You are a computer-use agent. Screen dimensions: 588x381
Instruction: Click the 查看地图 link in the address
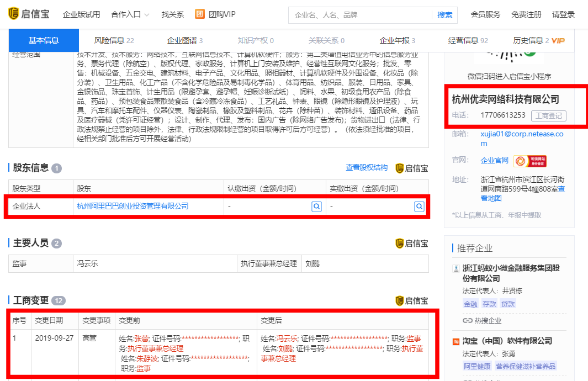tap(523, 193)
